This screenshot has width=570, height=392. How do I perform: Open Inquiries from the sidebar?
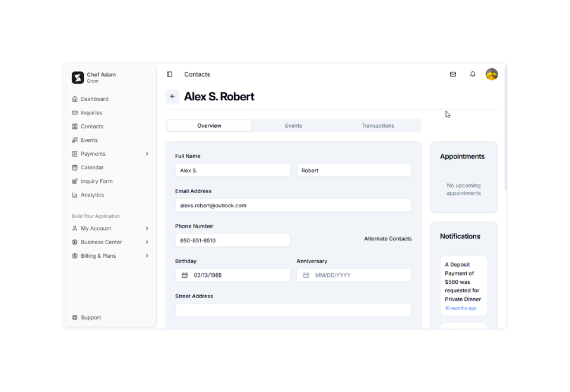(91, 113)
